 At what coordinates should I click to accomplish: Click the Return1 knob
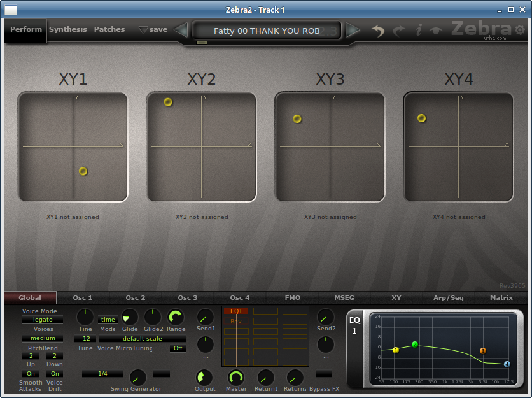pos(265,378)
